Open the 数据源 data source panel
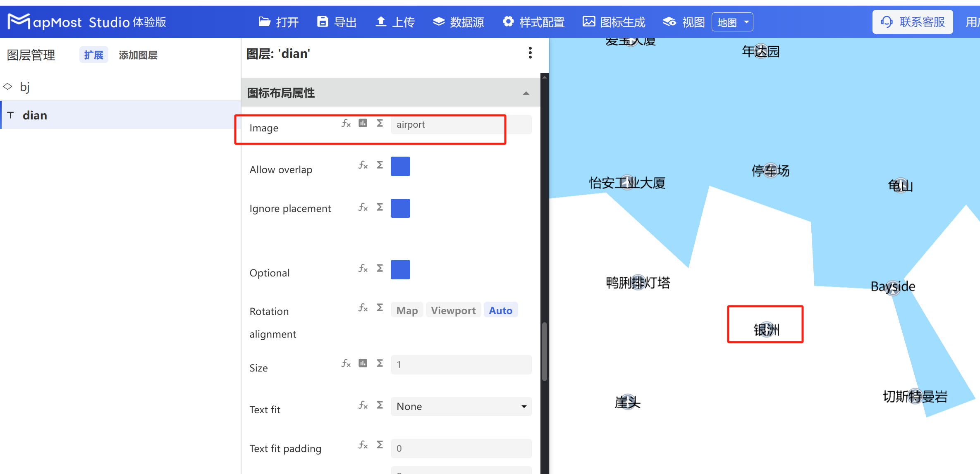Image resolution: width=980 pixels, height=474 pixels. 458,21
